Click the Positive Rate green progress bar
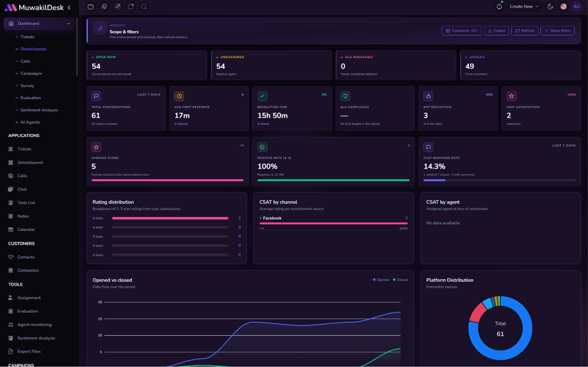This screenshot has height=367, width=588. pos(334,180)
